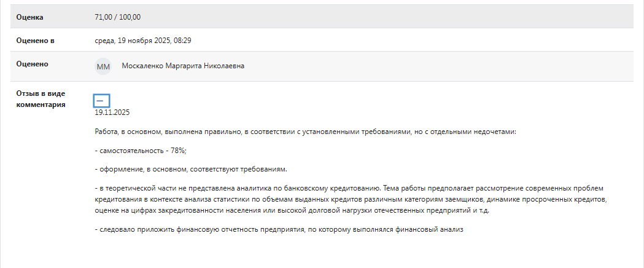The image size is (644, 268).
Task: Click the "Оценено" row label
Action: pos(33,64)
